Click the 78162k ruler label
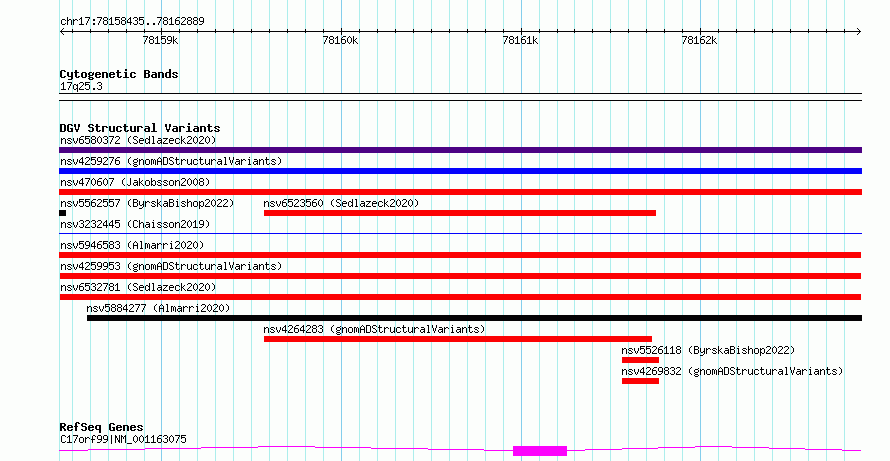This screenshot has width=890, height=461. tap(699, 40)
